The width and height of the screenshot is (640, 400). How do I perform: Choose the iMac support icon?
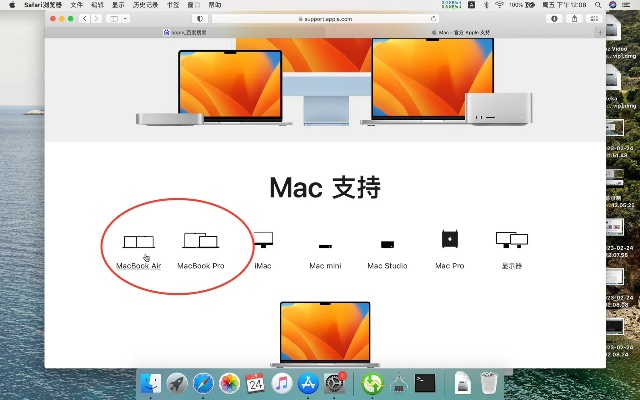point(263,240)
